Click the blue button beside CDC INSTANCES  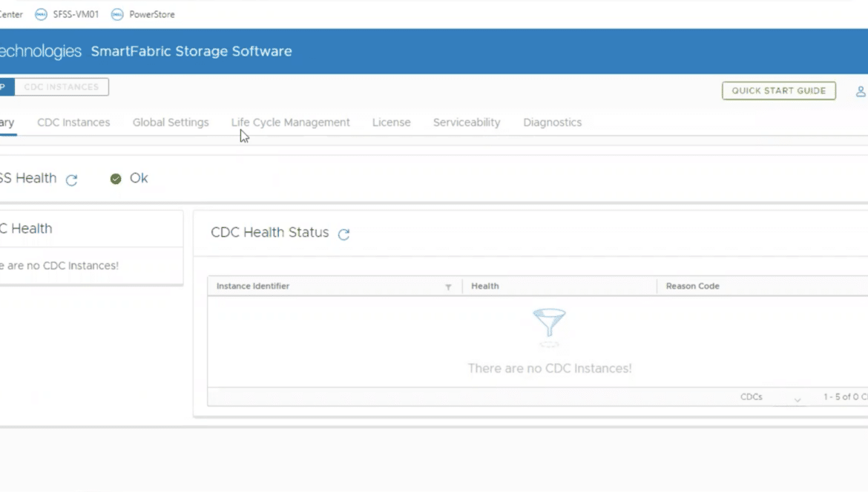[x=7, y=87]
